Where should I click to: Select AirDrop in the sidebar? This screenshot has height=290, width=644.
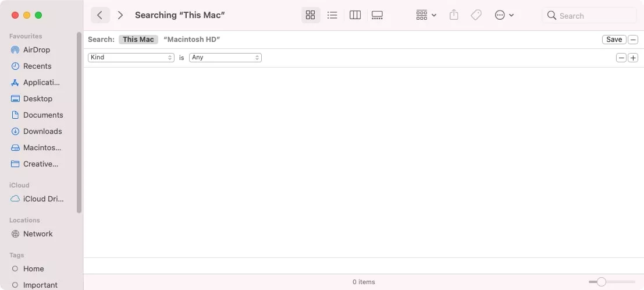pos(37,49)
